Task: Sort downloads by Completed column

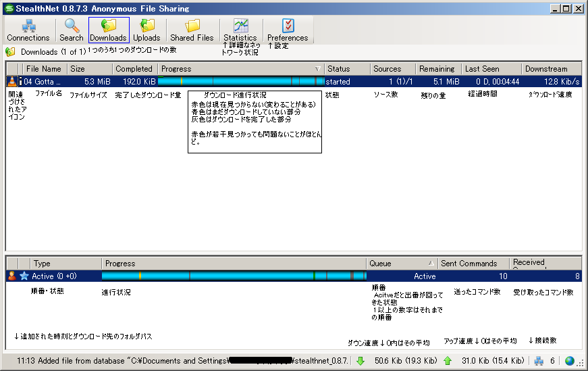Action: pyautogui.click(x=135, y=69)
